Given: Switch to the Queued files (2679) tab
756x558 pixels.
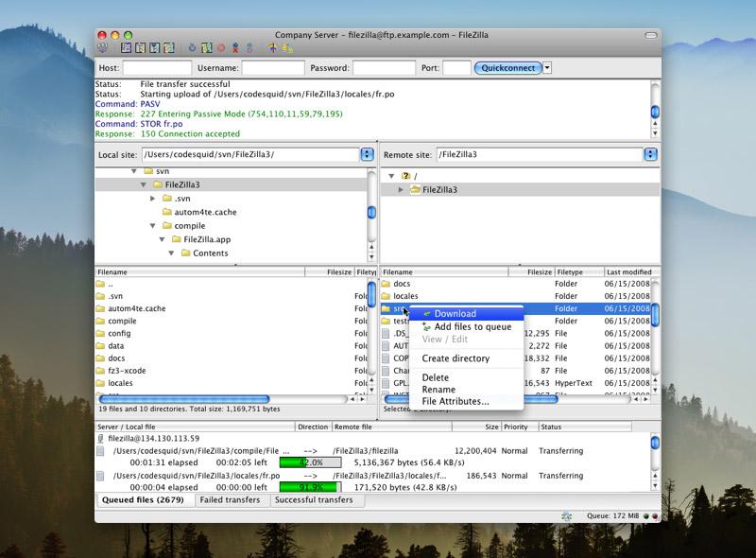Looking at the screenshot, I should point(144,500).
